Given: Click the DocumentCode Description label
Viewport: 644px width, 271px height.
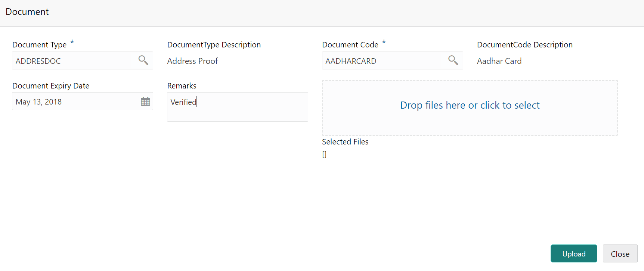Looking at the screenshot, I should coord(524,45).
